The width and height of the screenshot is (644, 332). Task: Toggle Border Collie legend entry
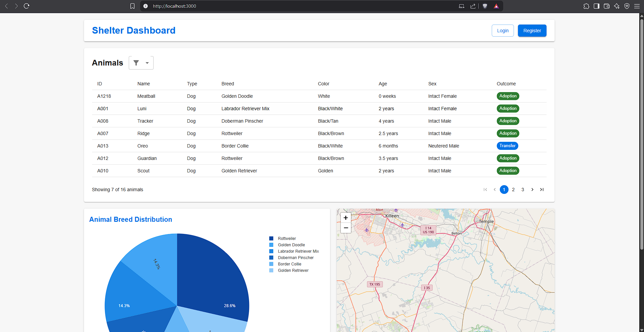(x=285, y=264)
